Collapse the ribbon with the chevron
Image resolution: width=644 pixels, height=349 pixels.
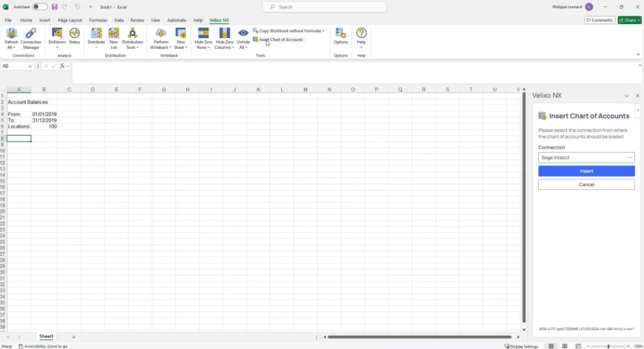(x=638, y=54)
